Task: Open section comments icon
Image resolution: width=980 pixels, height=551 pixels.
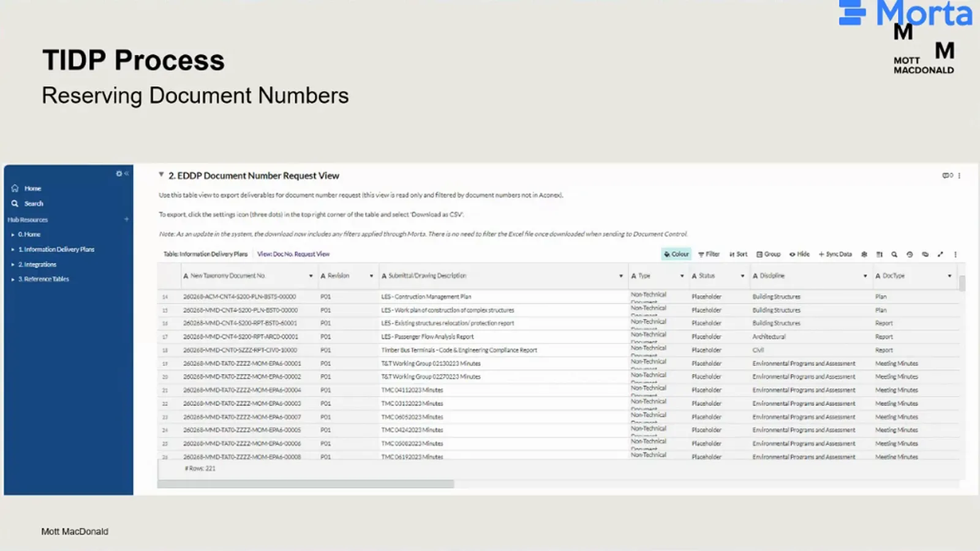Action: [x=948, y=176]
